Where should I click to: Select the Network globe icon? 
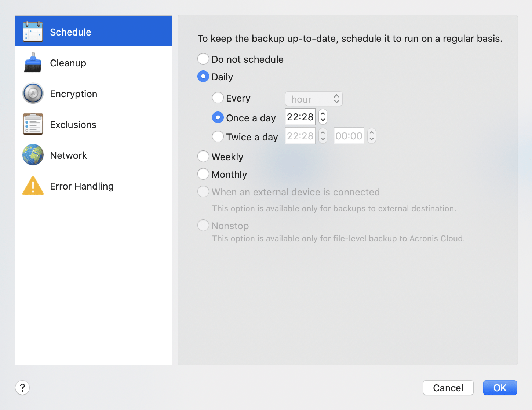click(x=33, y=155)
